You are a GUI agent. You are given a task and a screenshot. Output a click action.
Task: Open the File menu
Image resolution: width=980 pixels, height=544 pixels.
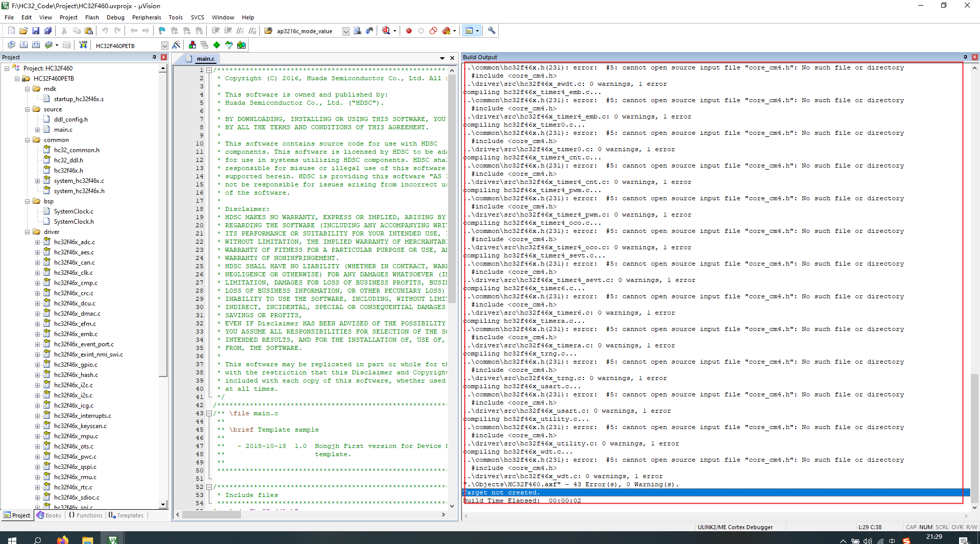[9, 17]
